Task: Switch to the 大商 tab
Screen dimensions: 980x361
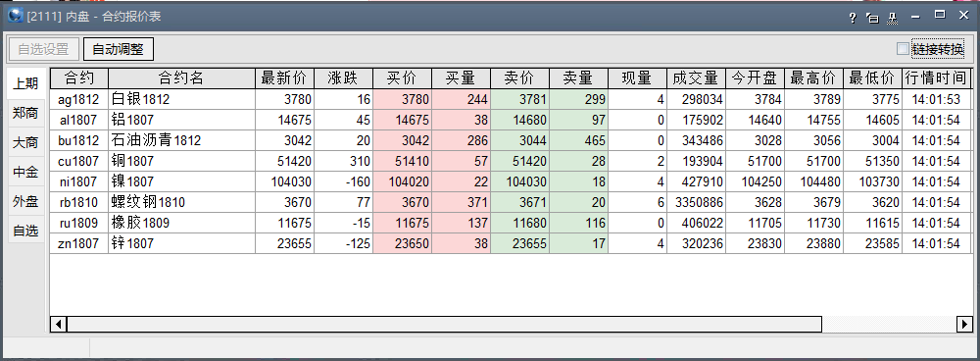Action: [26, 142]
